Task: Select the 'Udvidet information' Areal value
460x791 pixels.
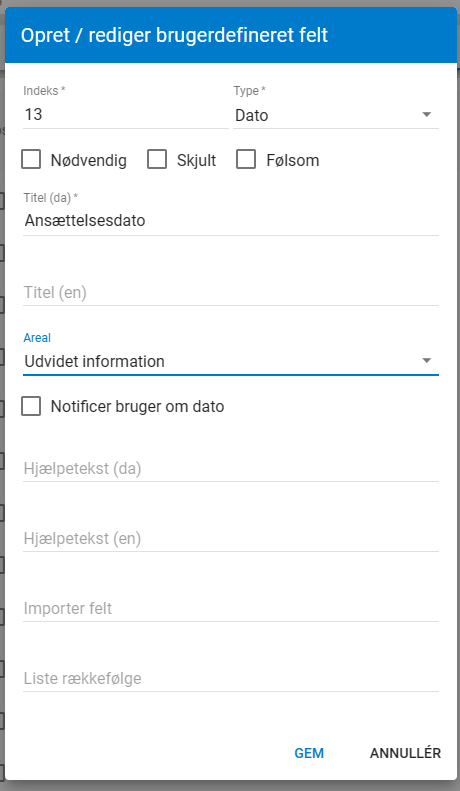Action: point(95,361)
